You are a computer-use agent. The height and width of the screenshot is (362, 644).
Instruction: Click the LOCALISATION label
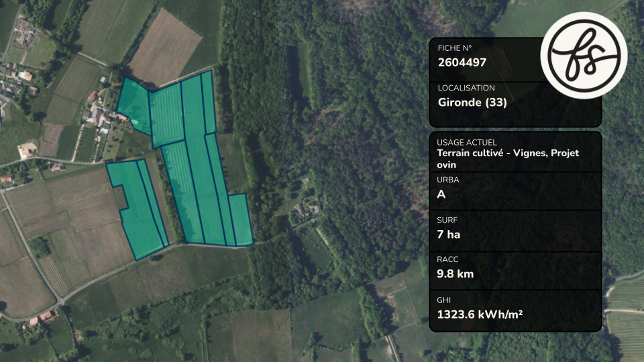click(x=466, y=88)
